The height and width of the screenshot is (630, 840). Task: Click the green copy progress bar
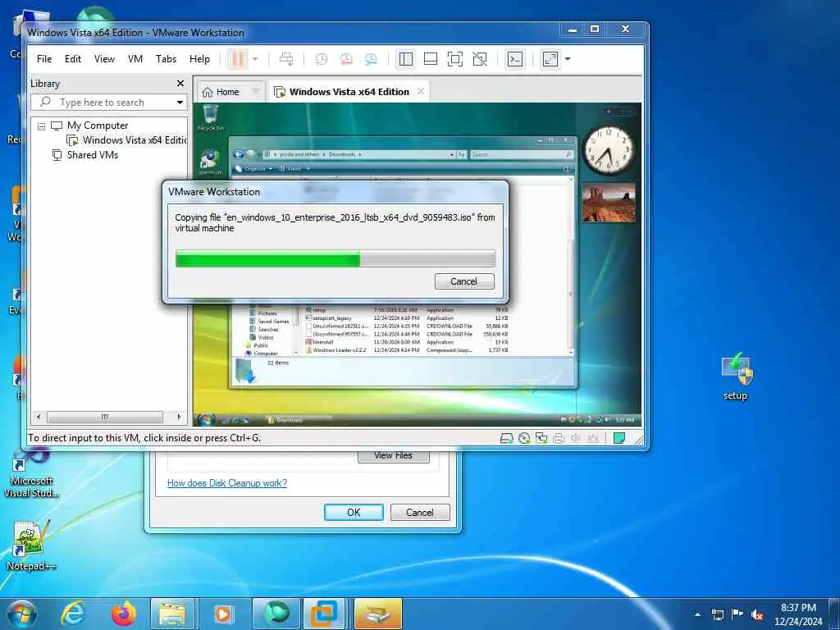(336, 258)
